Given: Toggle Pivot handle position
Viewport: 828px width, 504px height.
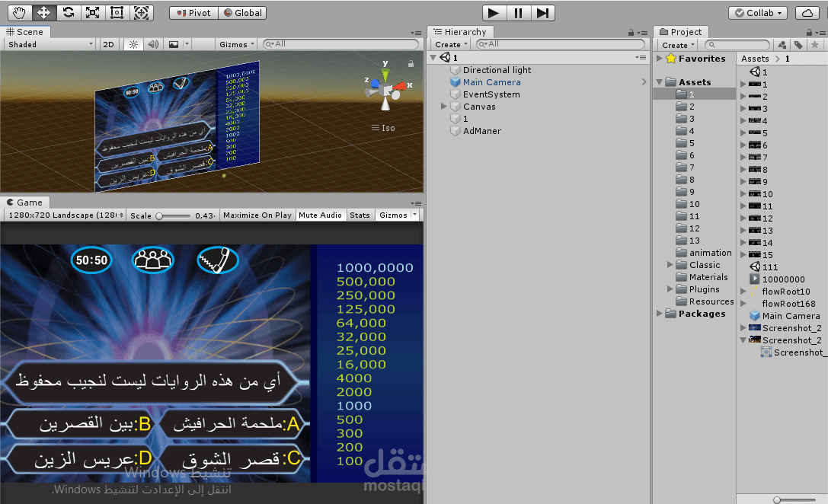Looking at the screenshot, I should point(193,13).
